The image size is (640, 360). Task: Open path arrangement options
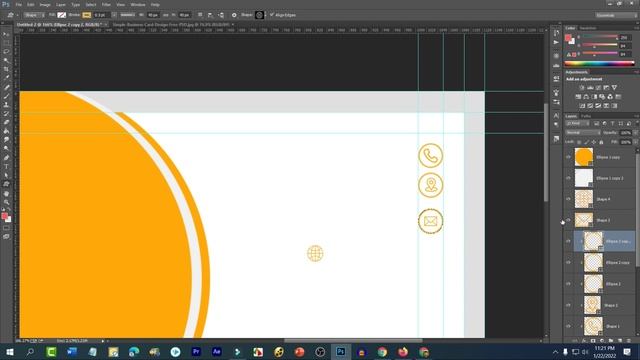pyautogui.click(x=221, y=15)
